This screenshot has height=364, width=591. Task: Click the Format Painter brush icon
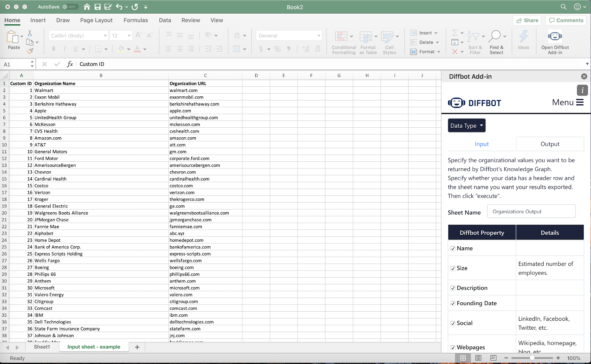tap(30, 51)
